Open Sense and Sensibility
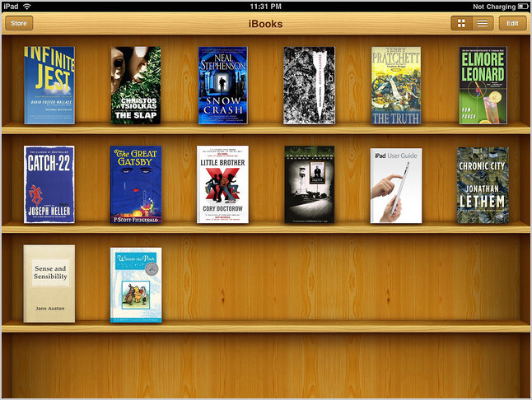The width and height of the screenshot is (532, 400). (49, 284)
